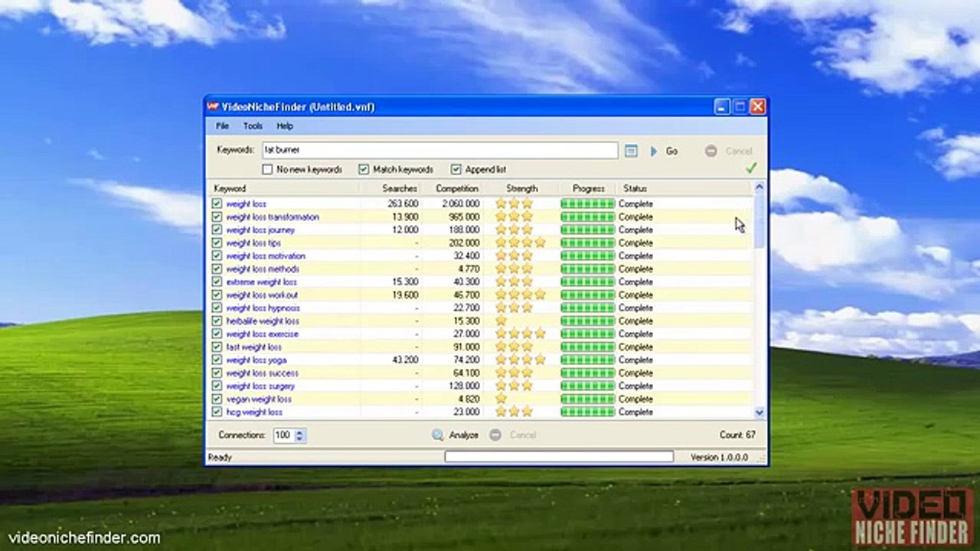Click Complete status of 'weight loss yoga'
The image size is (980, 551).
(635, 360)
